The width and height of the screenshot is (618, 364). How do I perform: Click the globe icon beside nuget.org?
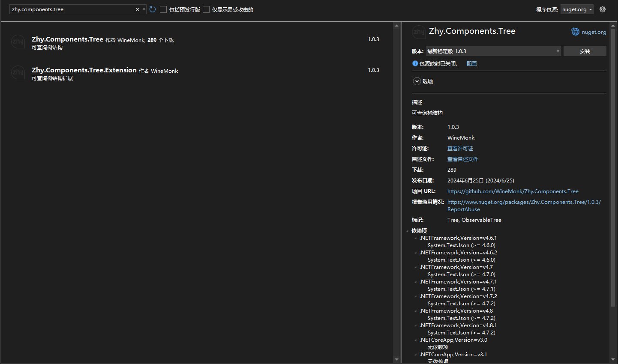click(575, 32)
